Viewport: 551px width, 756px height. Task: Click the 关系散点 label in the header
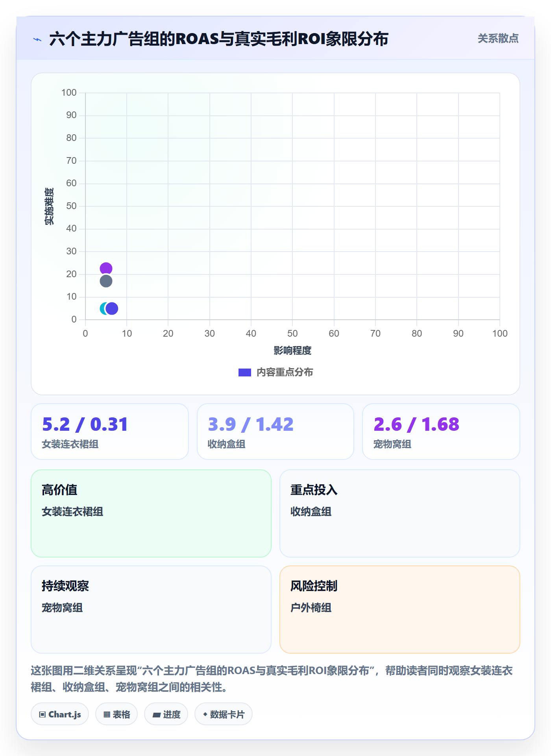(498, 39)
